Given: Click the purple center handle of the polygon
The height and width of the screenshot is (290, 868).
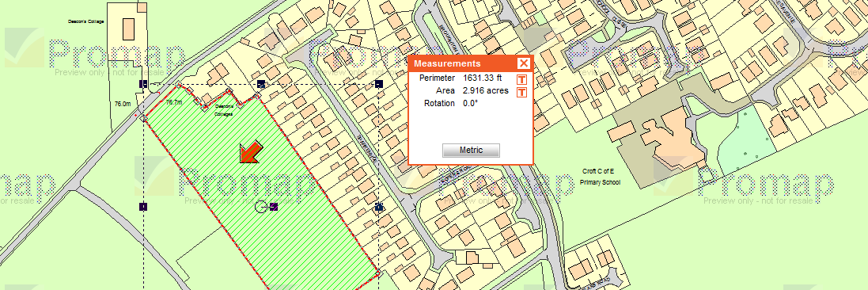Looking at the screenshot, I should coord(274,207).
